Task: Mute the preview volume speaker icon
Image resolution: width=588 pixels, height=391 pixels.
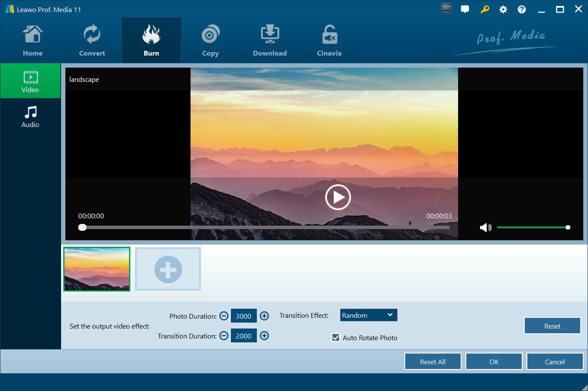Action: [485, 227]
